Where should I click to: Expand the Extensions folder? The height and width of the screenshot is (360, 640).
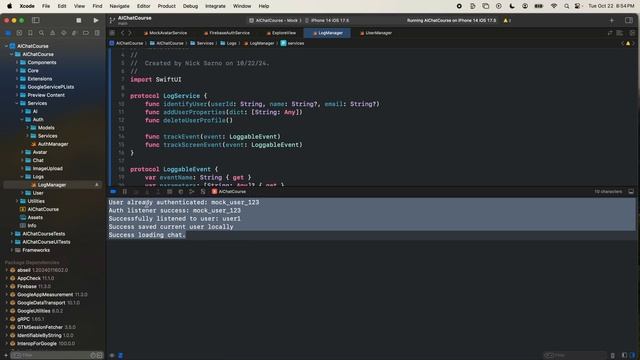pos(17,79)
